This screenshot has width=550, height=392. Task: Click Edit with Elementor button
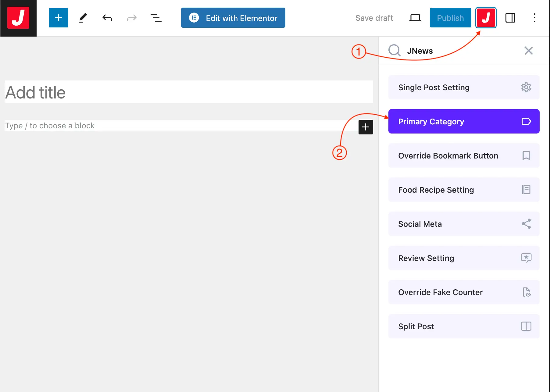pyautogui.click(x=233, y=18)
